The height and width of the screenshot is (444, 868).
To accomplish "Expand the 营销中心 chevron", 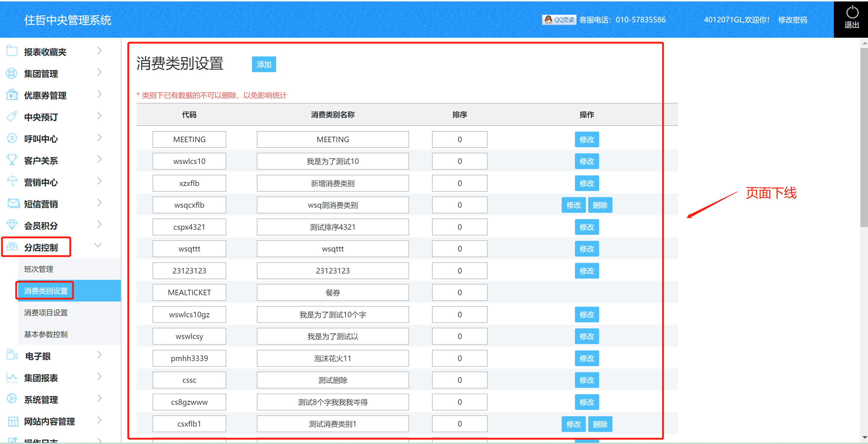I will pos(99,181).
